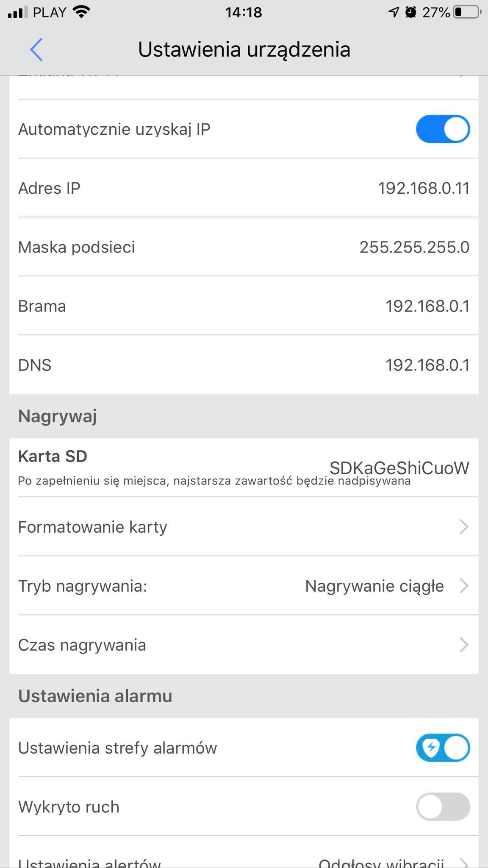
Task: Tap the lightning bolt on alarm zone toggle
Action: [x=432, y=748]
